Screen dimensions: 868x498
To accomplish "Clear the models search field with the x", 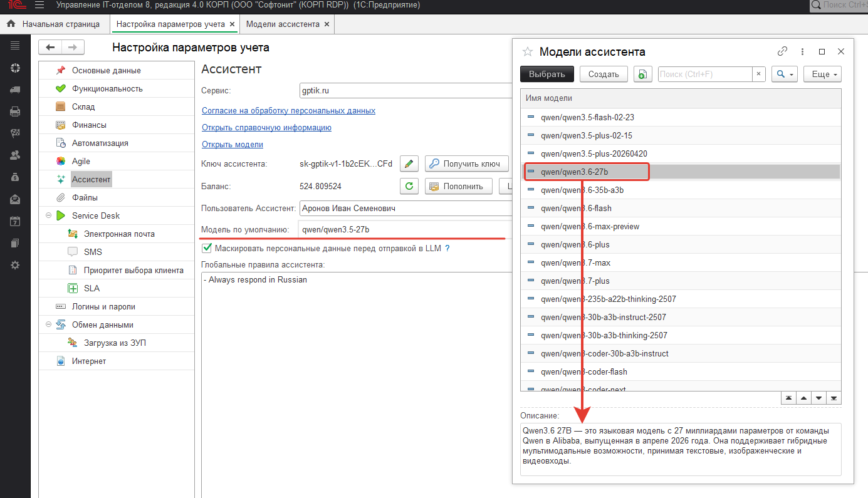I will [x=759, y=74].
